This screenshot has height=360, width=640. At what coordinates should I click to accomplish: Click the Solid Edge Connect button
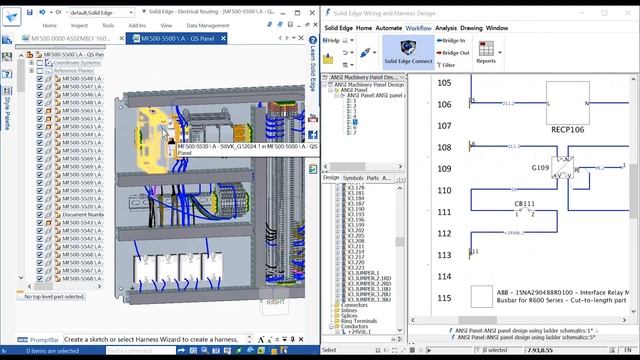point(408,52)
